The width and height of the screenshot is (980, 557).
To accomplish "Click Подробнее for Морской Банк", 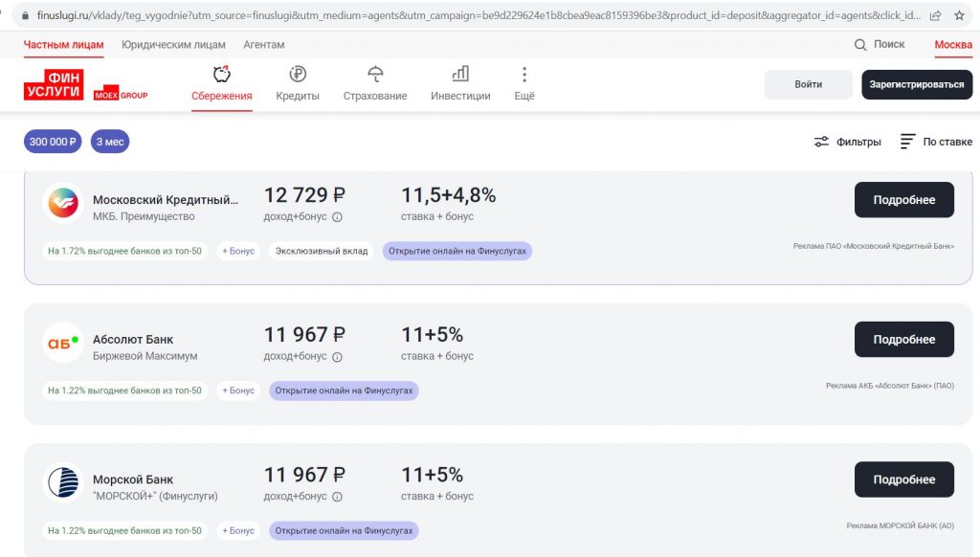I will [903, 479].
